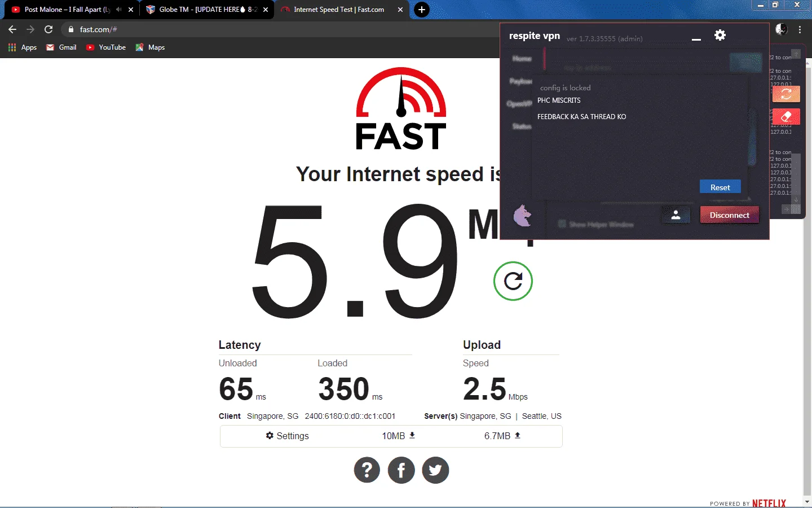Viewport: 812px width, 508px height.
Task: Select the Home item in respite vpn sidebar
Action: [x=522, y=59]
